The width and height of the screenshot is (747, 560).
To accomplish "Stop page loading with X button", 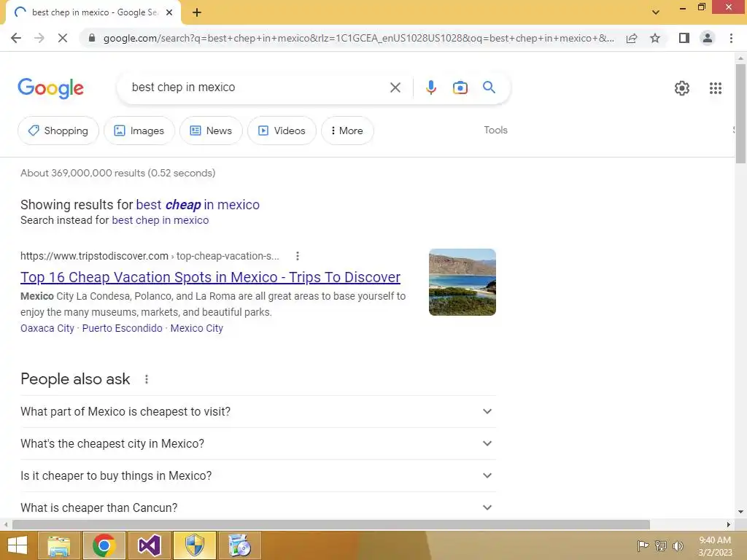I will click(63, 38).
